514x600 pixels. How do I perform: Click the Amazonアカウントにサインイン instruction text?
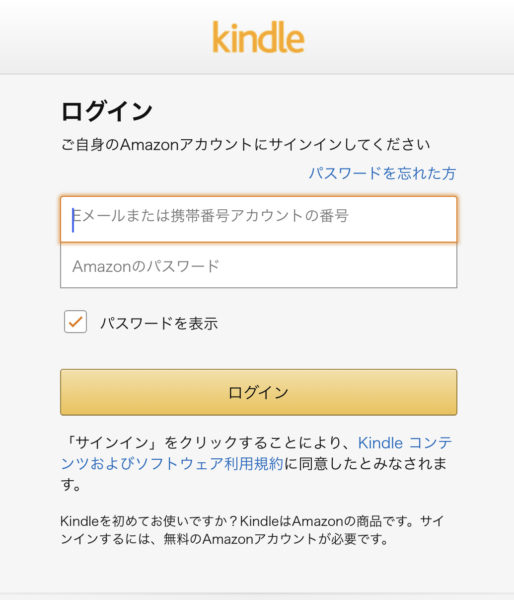(x=245, y=145)
